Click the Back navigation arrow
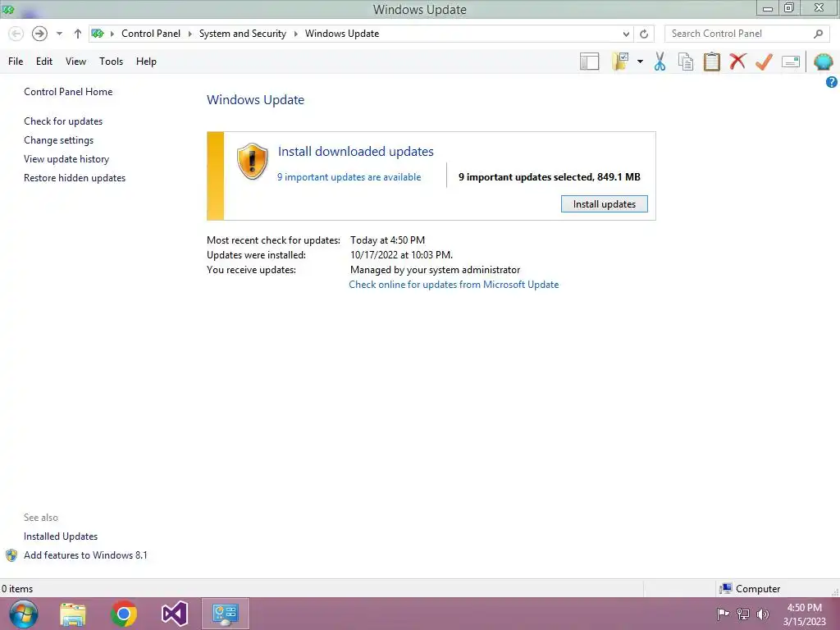840x630 pixels. (x=16, y=34)
